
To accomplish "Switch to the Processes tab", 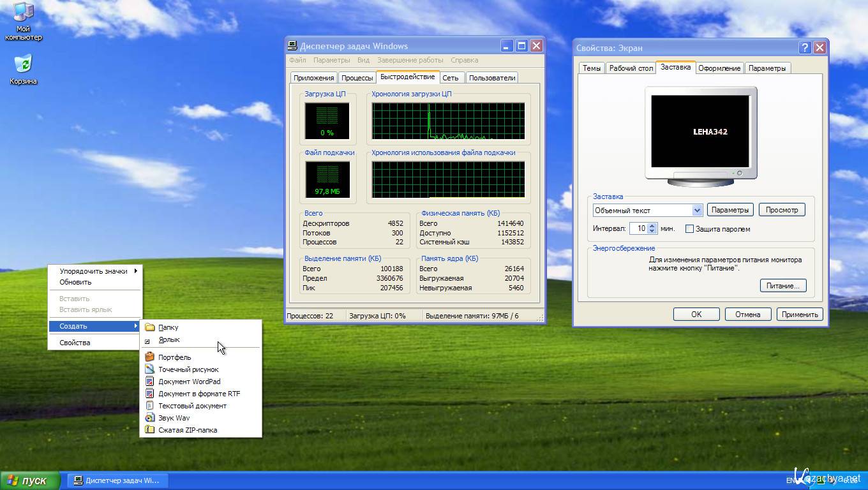I will coord(357,78).
